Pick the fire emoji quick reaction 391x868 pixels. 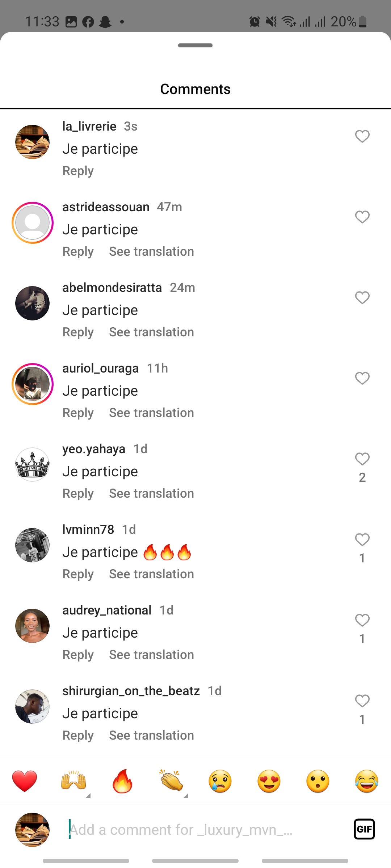[x=122, y=781]
